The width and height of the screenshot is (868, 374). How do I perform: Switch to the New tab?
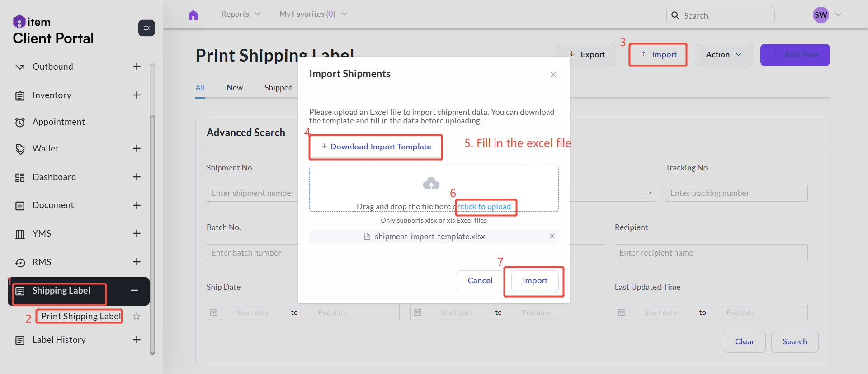pos(235,88)
